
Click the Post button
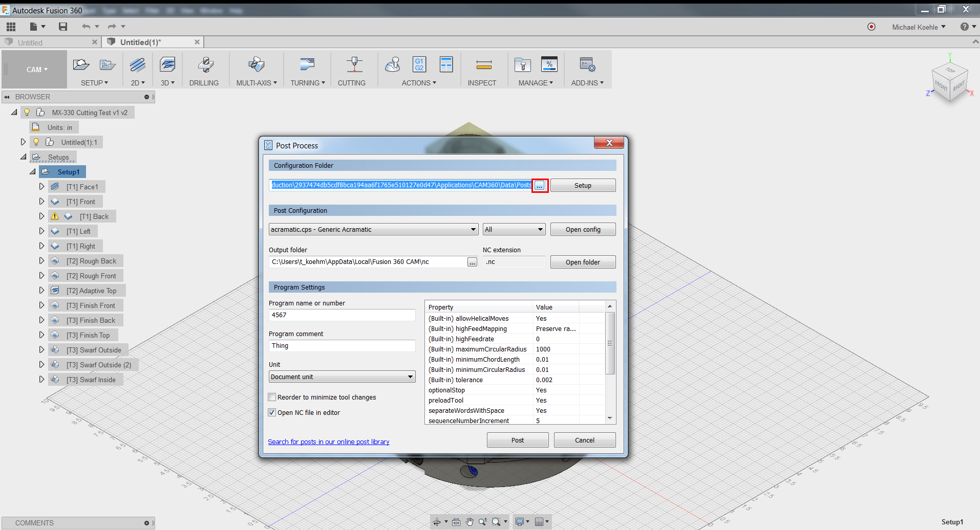point(518,440)
